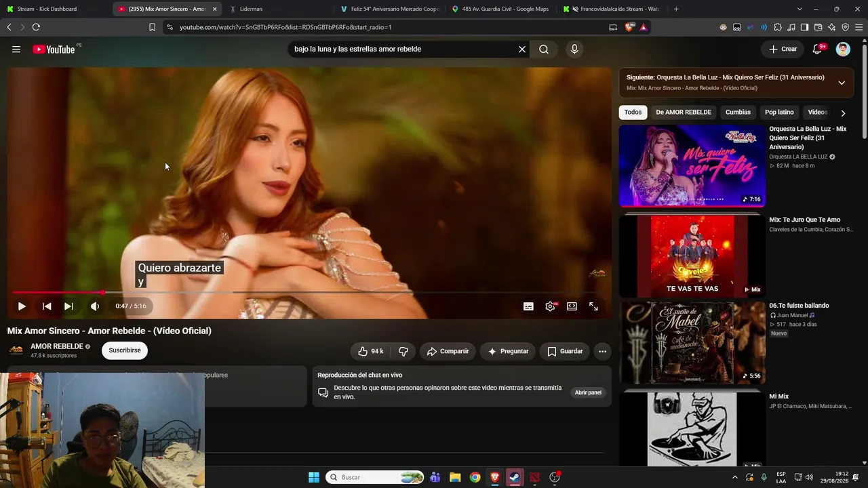The image size is (868, 488).
Task: Open the Crear upload menu
Action: (x=783, y=49)
